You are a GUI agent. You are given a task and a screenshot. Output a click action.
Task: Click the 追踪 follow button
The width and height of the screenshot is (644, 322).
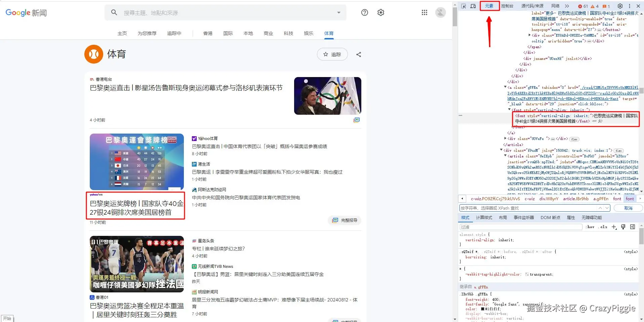pos(332,54)
